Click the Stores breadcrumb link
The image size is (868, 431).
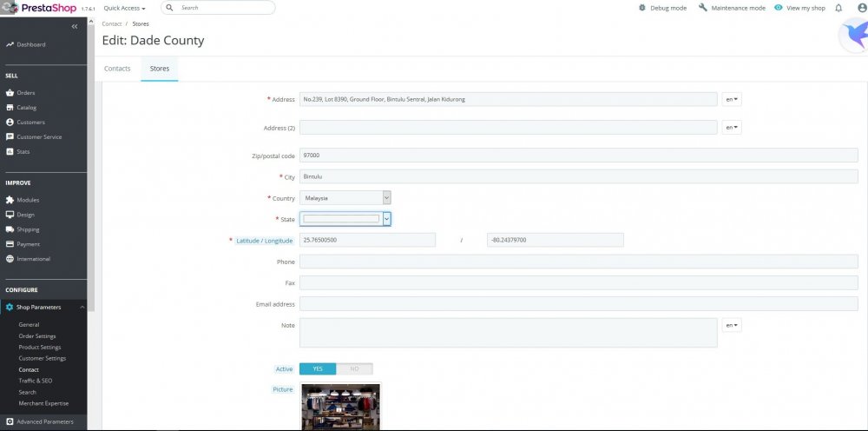click(x=141, y=23)
